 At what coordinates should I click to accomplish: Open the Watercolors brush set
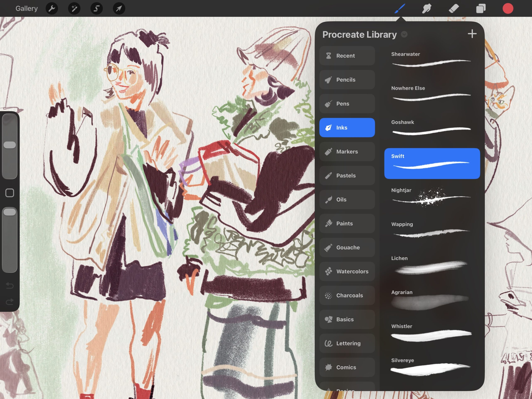click(347, 271)
